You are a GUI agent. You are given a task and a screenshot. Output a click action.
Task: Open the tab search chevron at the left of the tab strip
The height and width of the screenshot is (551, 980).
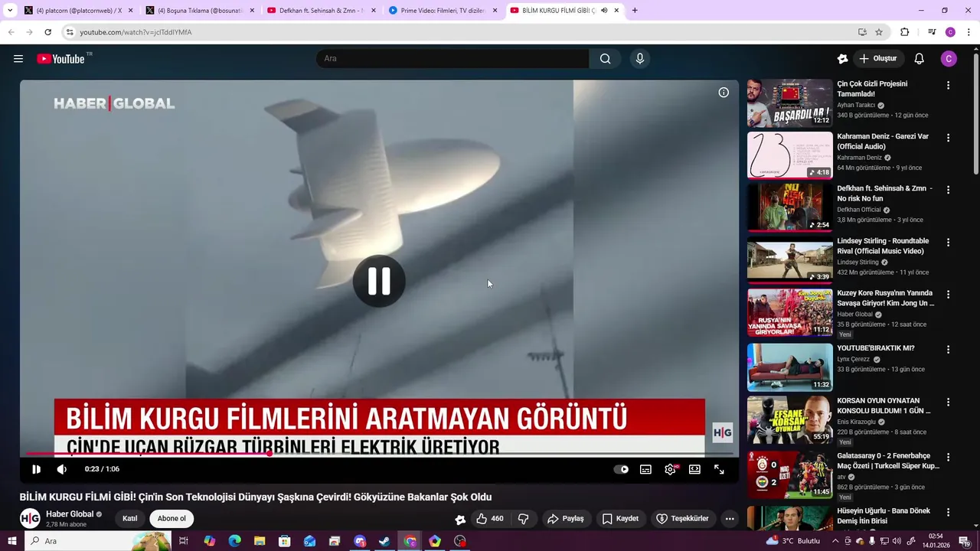coord(10,11)
